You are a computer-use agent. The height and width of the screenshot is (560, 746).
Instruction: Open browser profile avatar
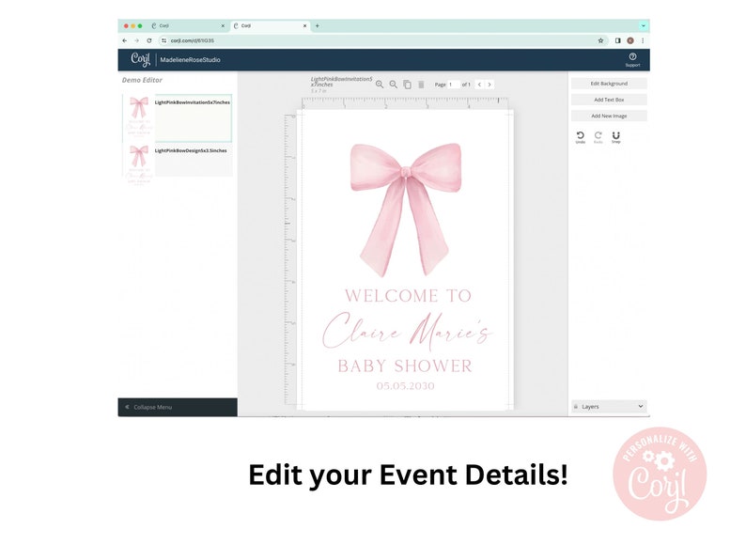pyautogui.click(x=630, y=40)
